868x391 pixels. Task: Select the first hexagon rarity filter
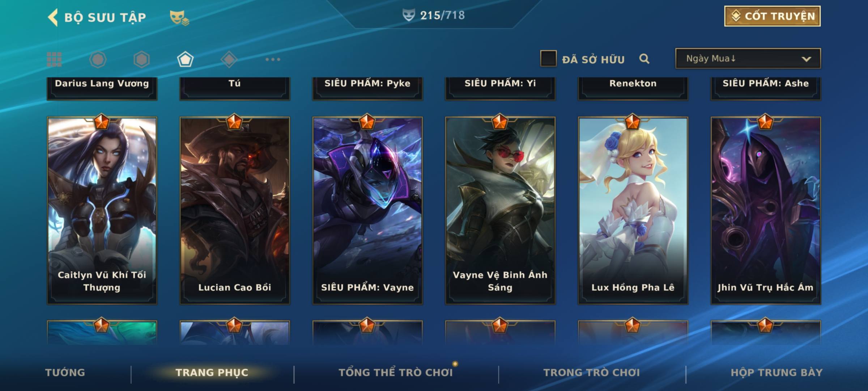98,59
